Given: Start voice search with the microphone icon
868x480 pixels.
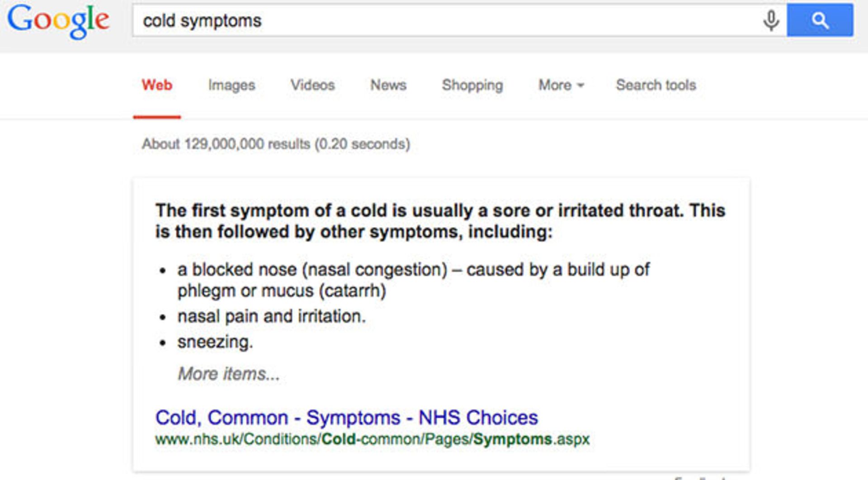Looking at the screenshot, I should (x=771, y=21).
